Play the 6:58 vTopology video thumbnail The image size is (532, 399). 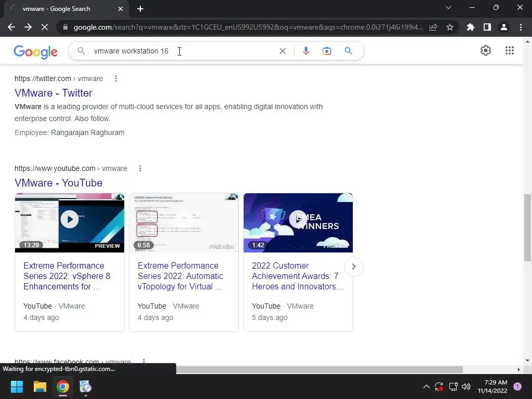(183, 222)
